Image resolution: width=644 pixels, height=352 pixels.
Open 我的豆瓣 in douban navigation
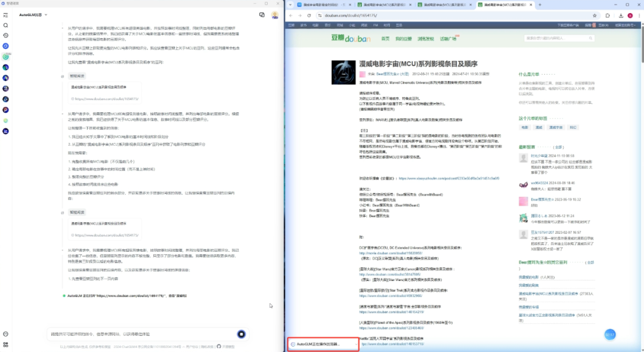[x=403, y=39]
